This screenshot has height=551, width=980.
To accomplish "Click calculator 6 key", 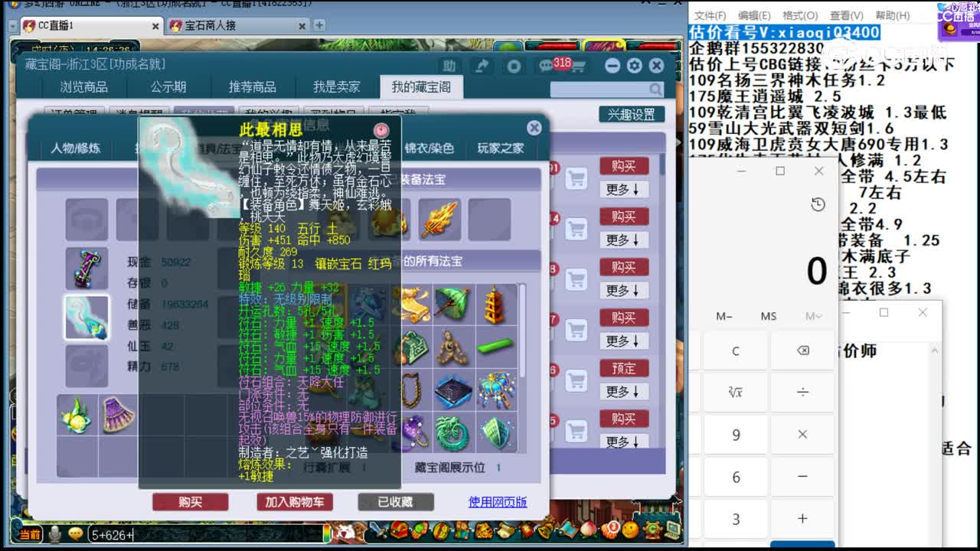I will pos(736,476).
